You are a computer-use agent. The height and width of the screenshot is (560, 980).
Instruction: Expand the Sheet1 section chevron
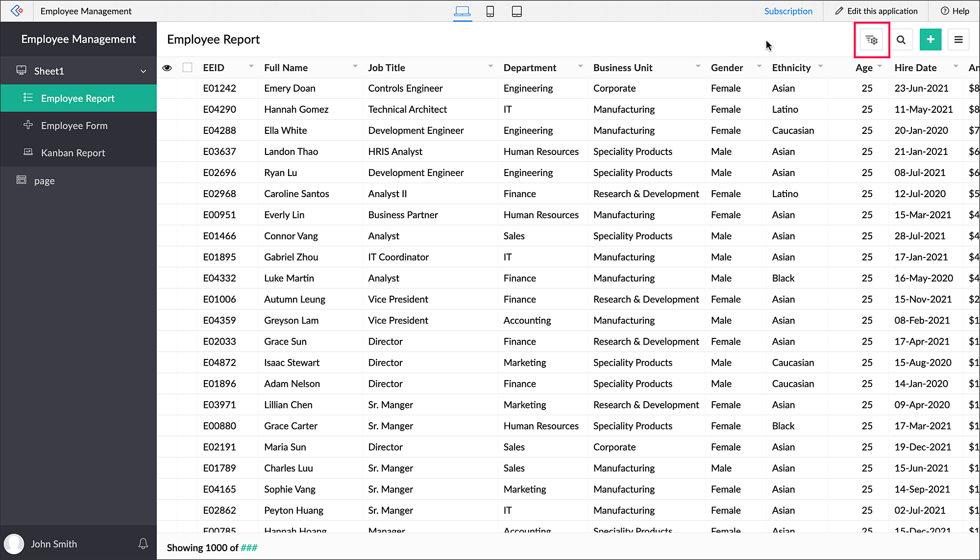click(144, 71)
